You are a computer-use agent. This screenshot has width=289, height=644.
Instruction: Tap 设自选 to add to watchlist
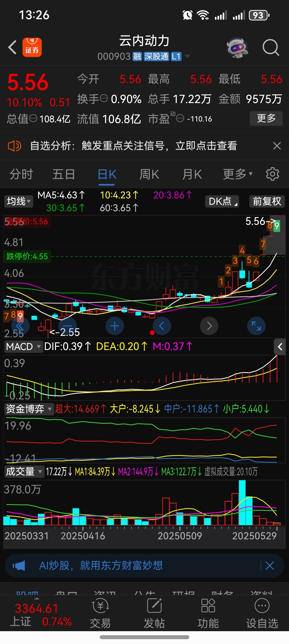click(262, 613)
